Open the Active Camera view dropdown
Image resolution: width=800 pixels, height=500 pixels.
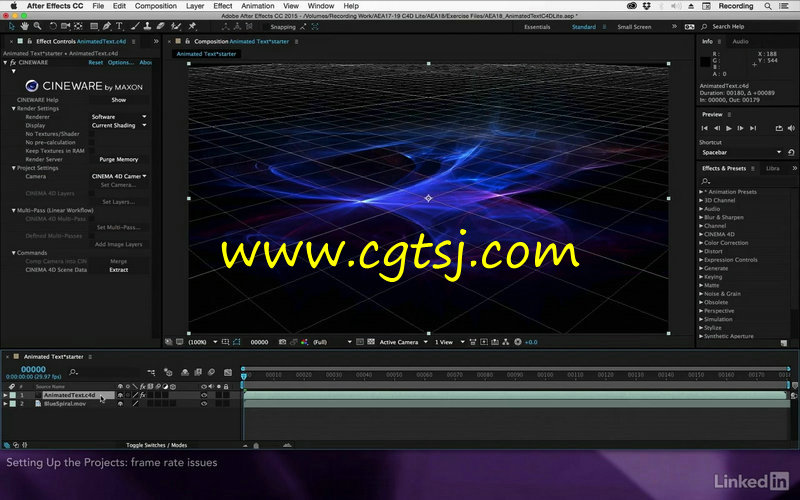[x=403, y=342]
